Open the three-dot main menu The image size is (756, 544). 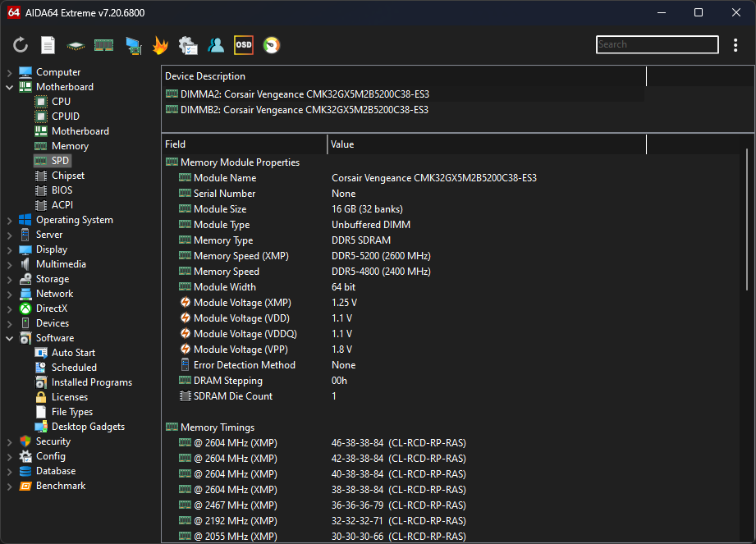(x=735, y=45)
